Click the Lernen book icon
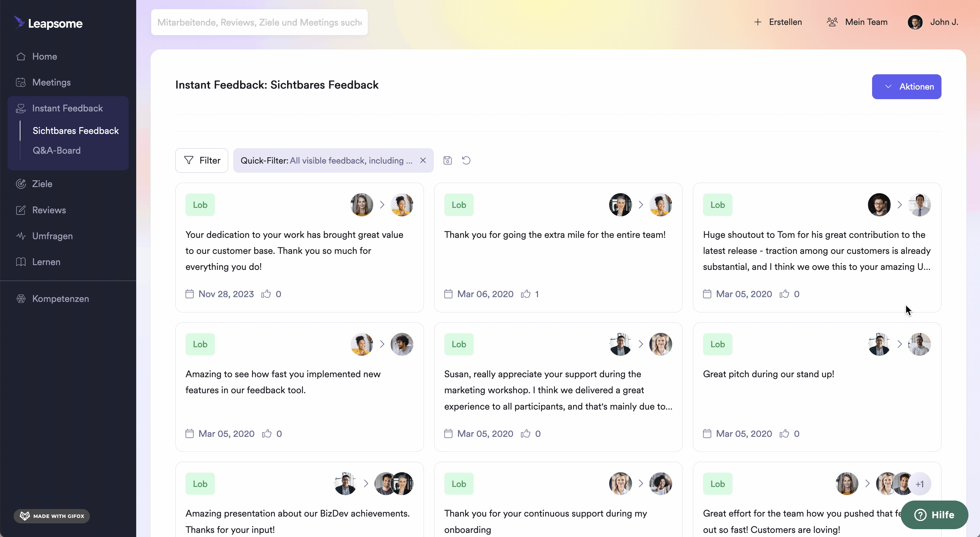 click(x=21, y=262)
